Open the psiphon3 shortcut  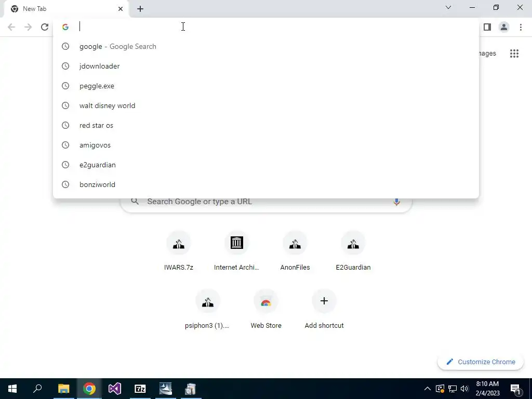point(207,310)
